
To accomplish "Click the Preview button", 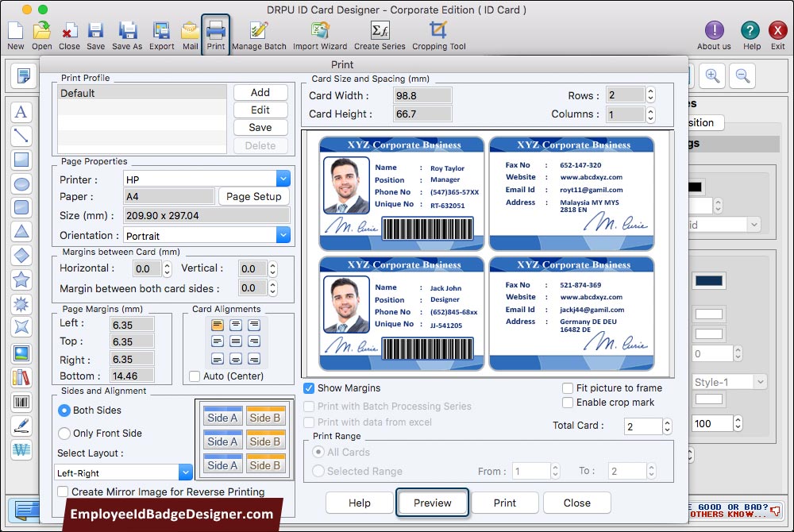I will click(432, 503).
